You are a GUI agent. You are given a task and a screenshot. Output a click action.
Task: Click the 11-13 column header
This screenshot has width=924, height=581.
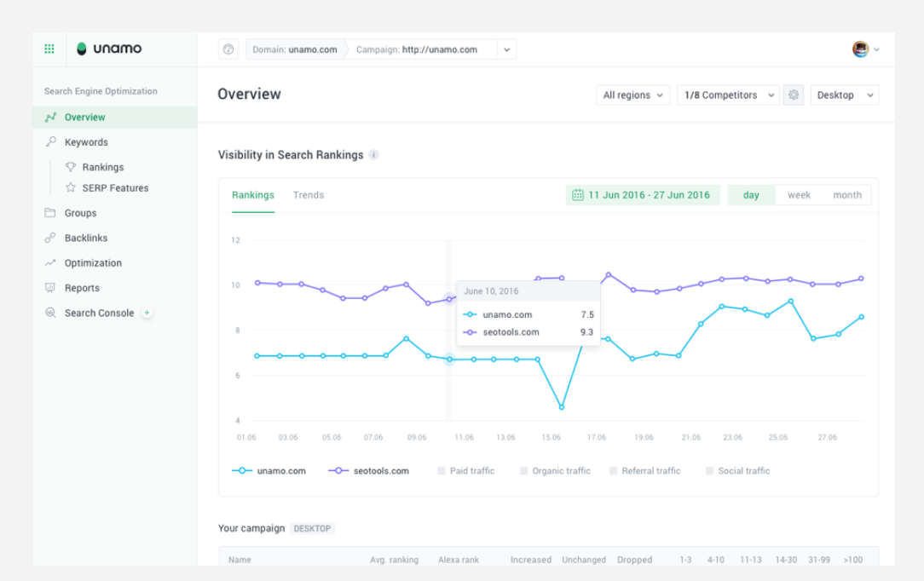point(751,560)
